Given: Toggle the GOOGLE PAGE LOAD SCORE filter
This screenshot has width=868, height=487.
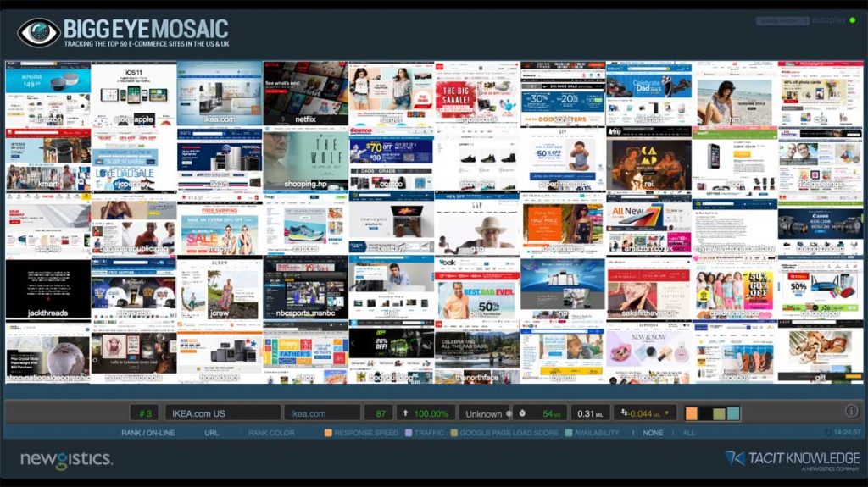Looking at the screenshot, I should point(504,433).
